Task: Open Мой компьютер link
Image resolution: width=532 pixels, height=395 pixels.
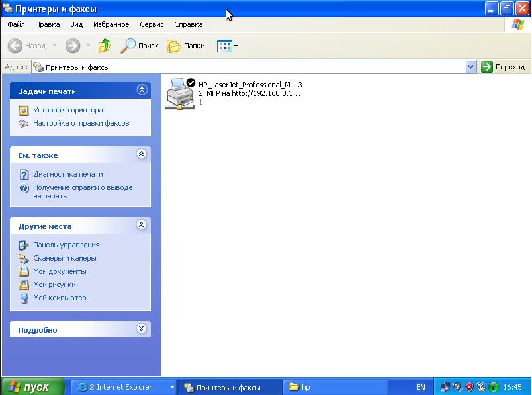Action: click(60, 298)
